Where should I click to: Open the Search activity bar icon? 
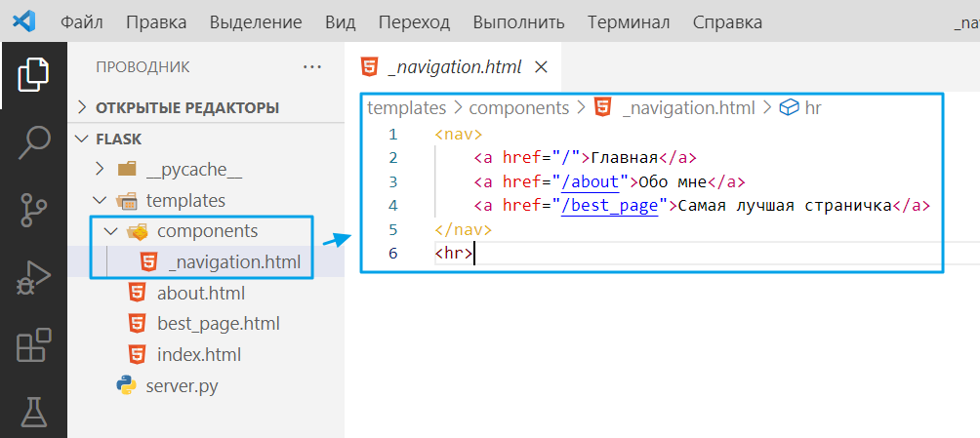click(x=33, y=142)
